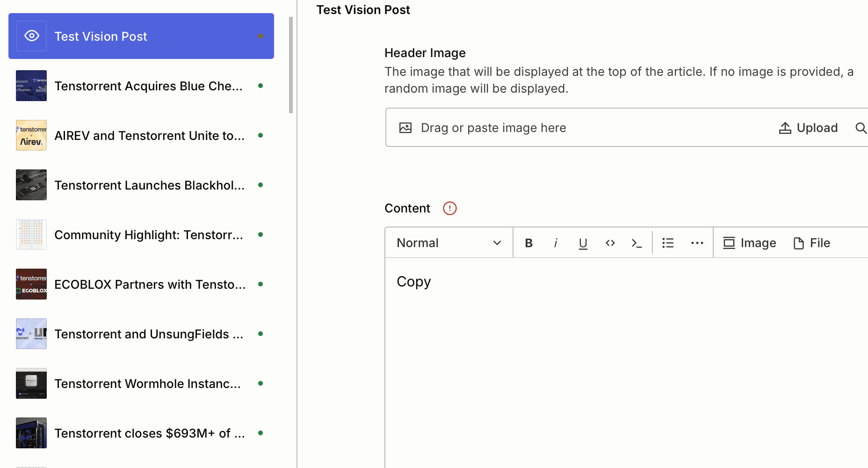Insert inline code formatting
Screen dimensions: 868x468
610,243
